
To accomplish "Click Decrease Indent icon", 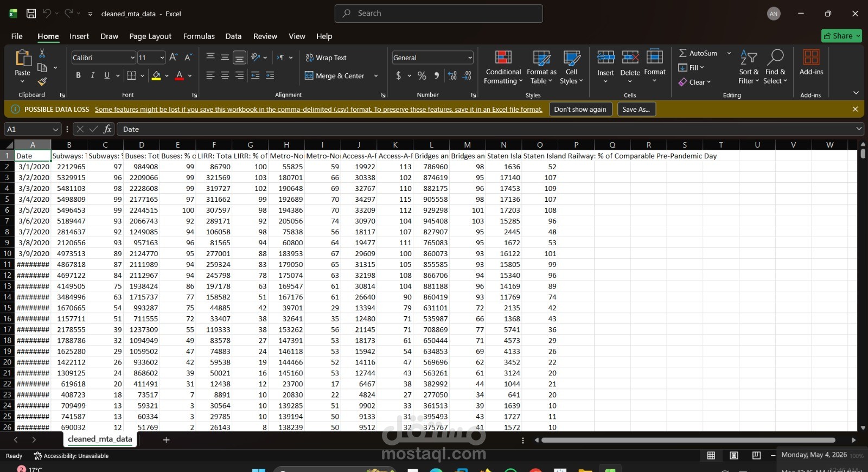I will [256, 76].
